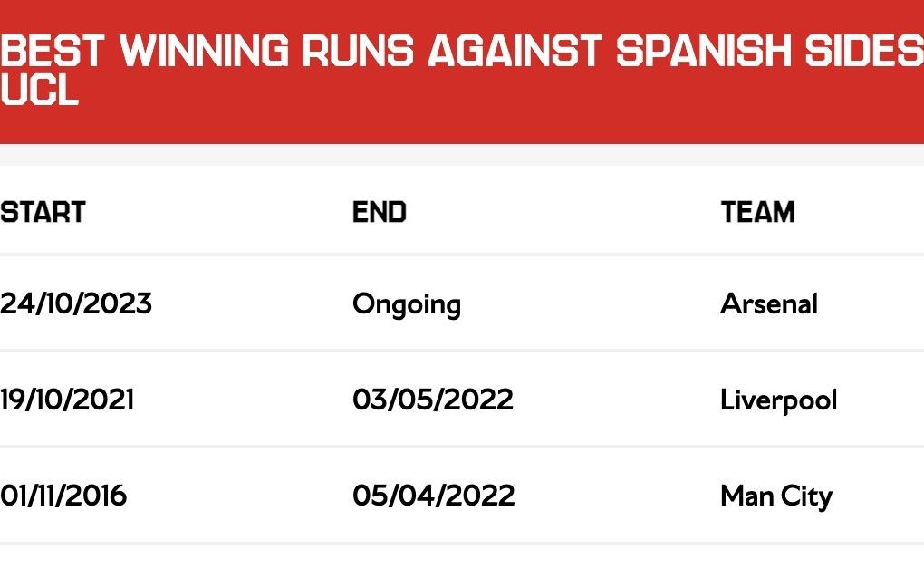Select the Liverpool team cell
The image size is (924, 578).
pos(778,400)
